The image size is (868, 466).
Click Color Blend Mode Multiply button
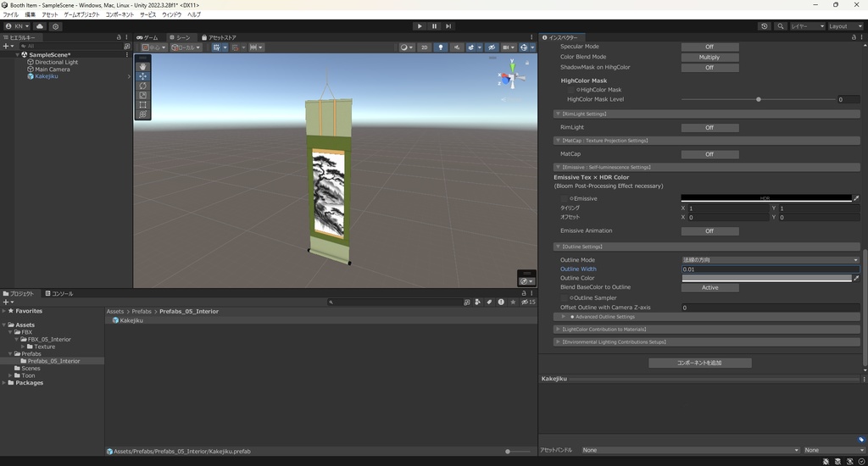pyautogui.click(x=709, y=58)
